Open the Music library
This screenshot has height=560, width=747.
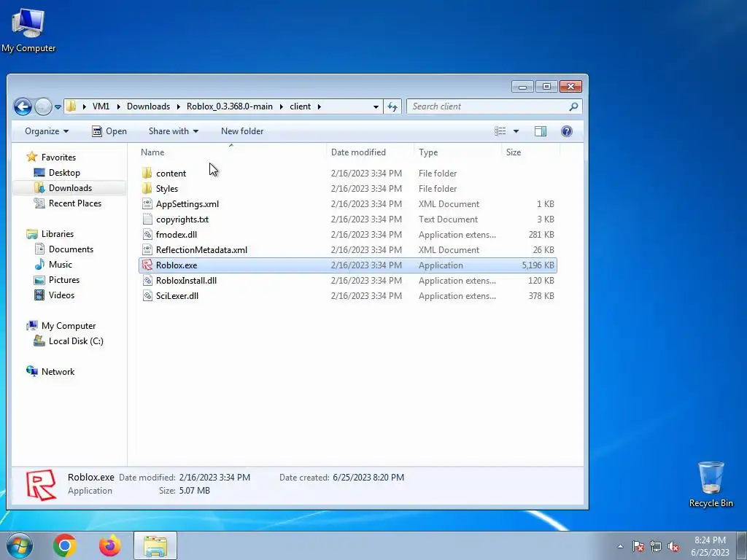point(60,264)
